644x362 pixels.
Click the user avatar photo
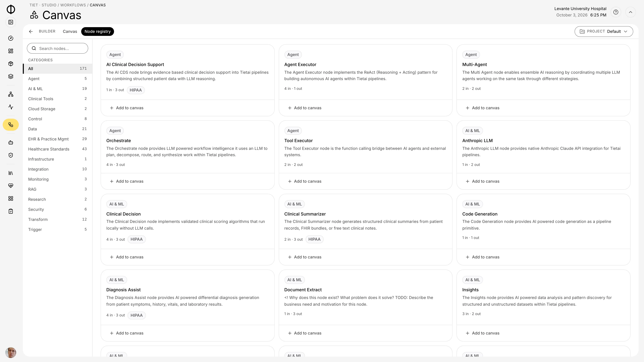[11, 352]
